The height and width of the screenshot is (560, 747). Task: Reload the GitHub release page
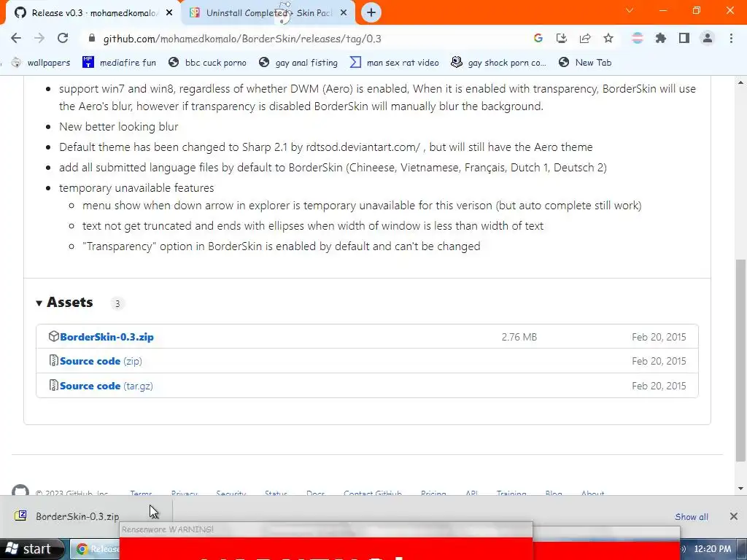[63, 38]
